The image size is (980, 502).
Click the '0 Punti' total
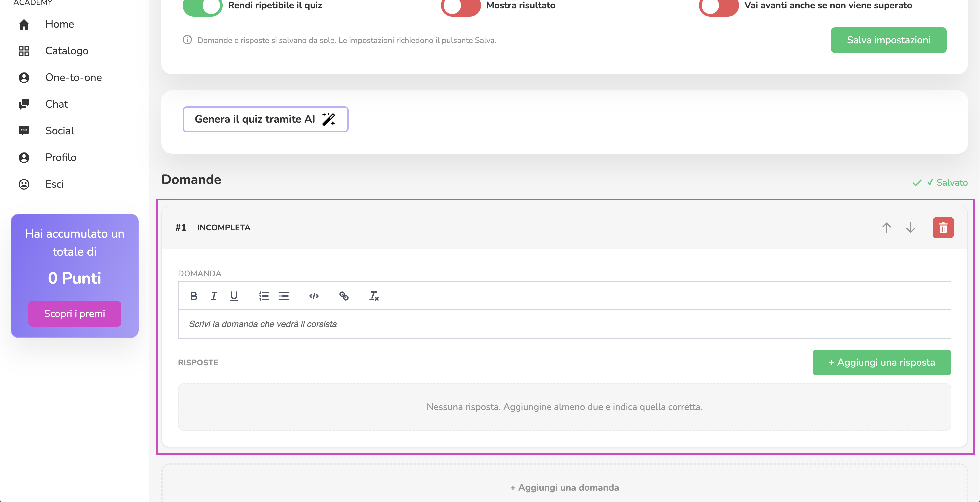(75, 278)
